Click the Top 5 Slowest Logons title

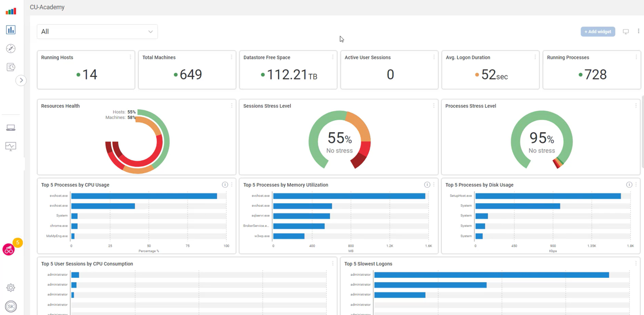pos(368,264)
